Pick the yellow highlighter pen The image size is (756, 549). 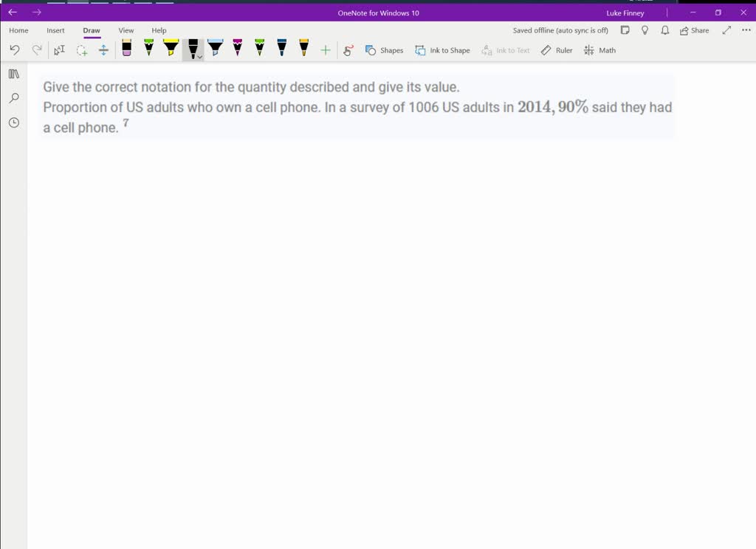(171, 49)
